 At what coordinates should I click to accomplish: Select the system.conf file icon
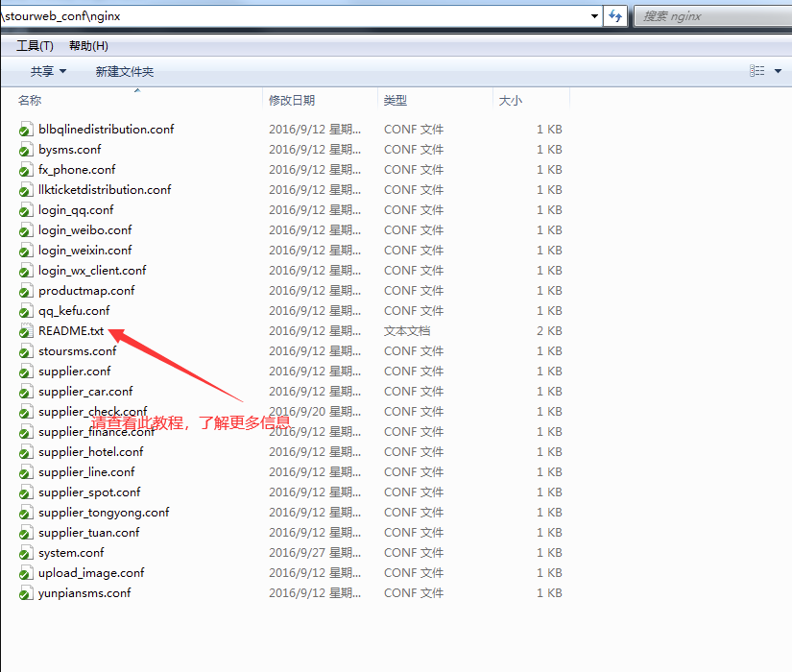pyautogui.click(x=26, y=553)
